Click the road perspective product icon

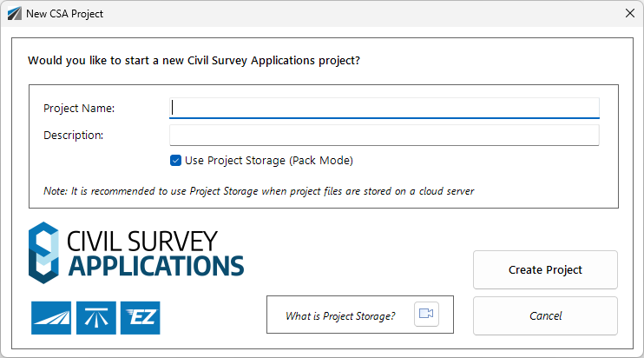pos(51,318)
